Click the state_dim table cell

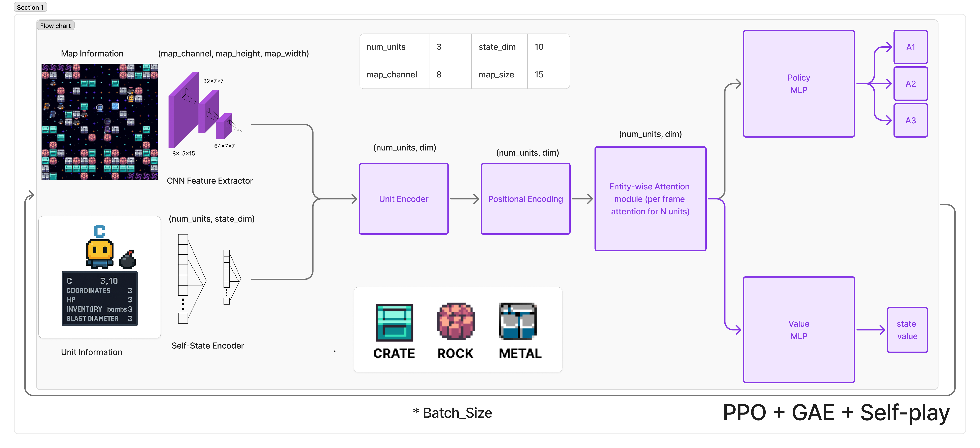(500, 47)
